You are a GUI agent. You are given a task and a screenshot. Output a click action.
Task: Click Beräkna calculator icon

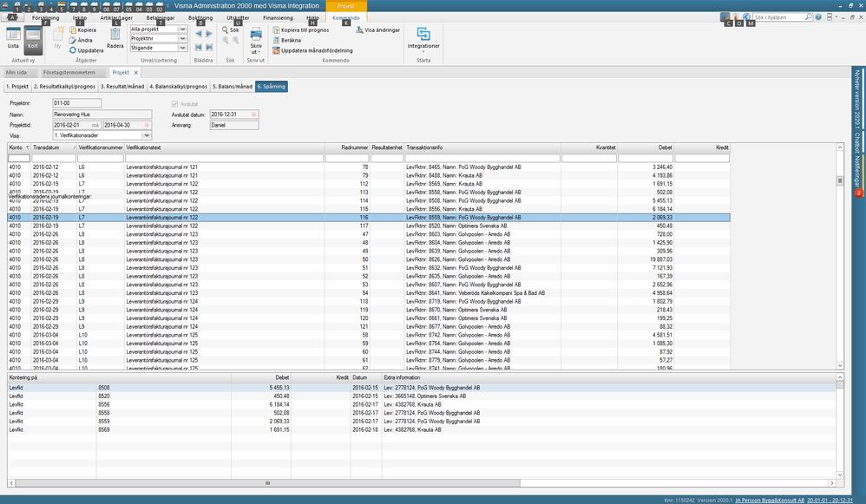[x=277, y=40]
